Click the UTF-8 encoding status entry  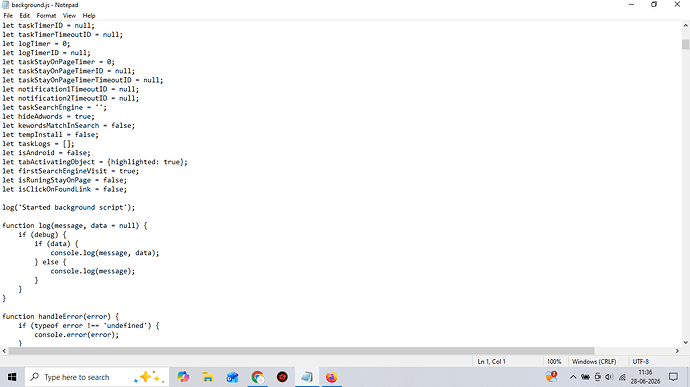(641, 361)
